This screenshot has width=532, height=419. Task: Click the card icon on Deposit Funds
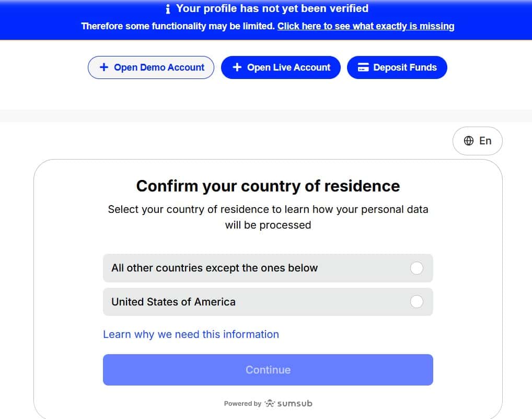coord(363,67)
